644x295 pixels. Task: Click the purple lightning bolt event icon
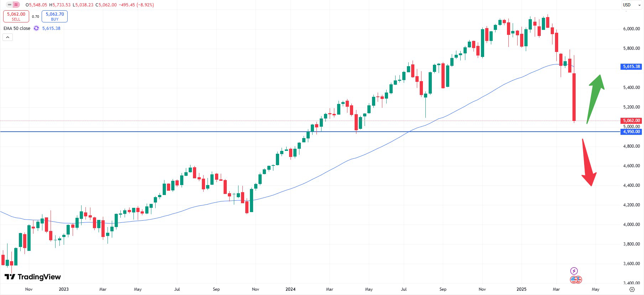(x=574, y=271)
